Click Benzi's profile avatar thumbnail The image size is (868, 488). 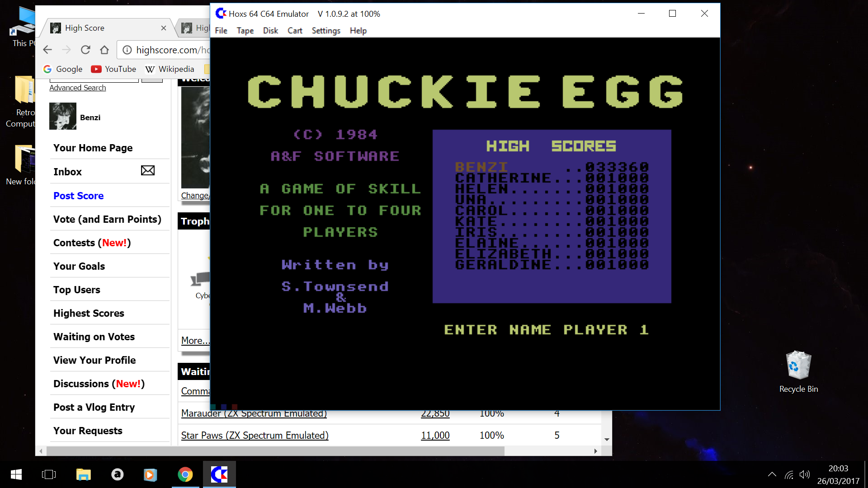(62, 117)
